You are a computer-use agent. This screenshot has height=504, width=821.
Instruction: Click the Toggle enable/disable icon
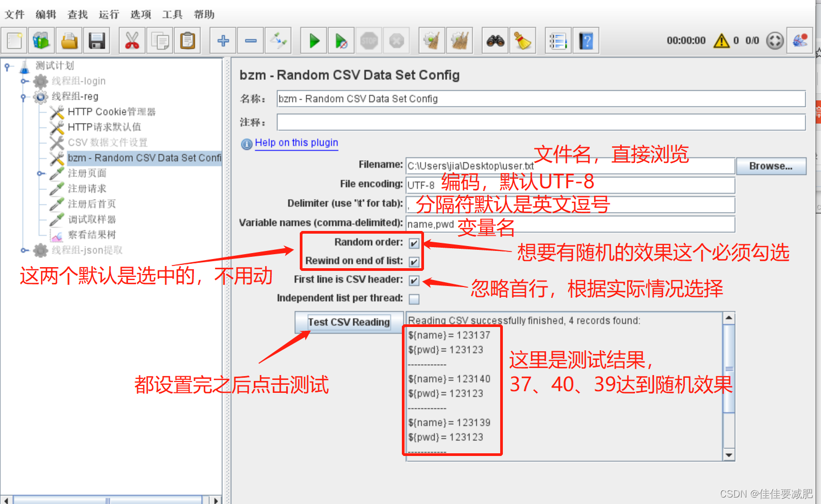click(x=278, y=40)
